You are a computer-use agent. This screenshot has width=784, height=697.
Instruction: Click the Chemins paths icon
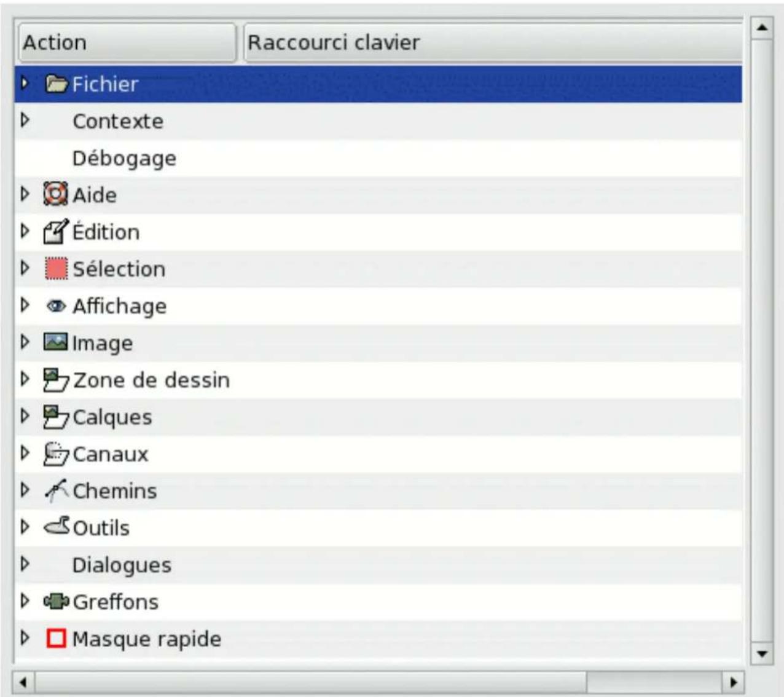pos(58,490)
